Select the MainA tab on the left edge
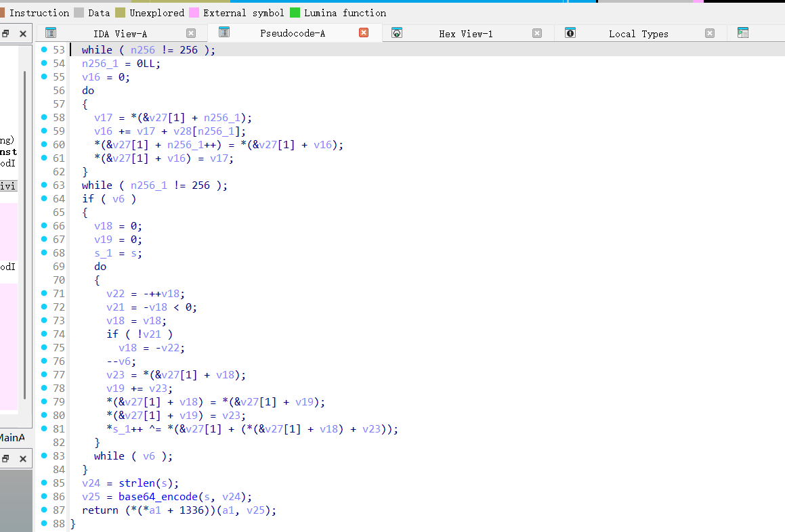The height and width of the screenshot is (532, 785). [12, 438]
